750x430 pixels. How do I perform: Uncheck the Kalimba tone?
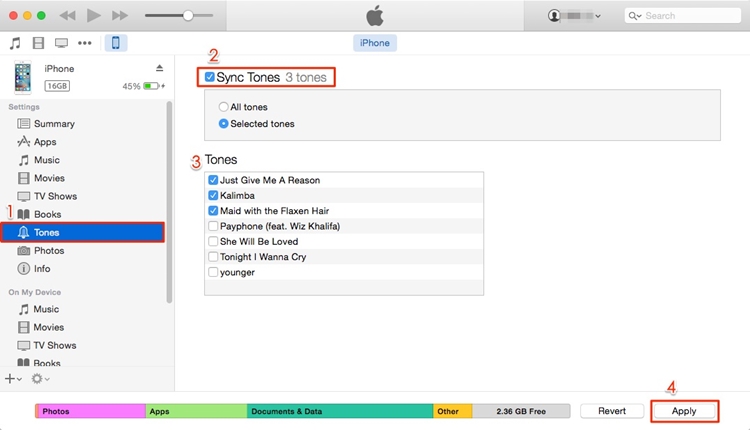click(213, 196)
